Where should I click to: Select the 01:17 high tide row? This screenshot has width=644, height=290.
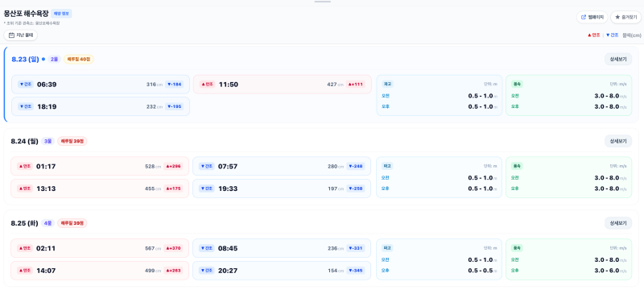click(x=100, y=167)
